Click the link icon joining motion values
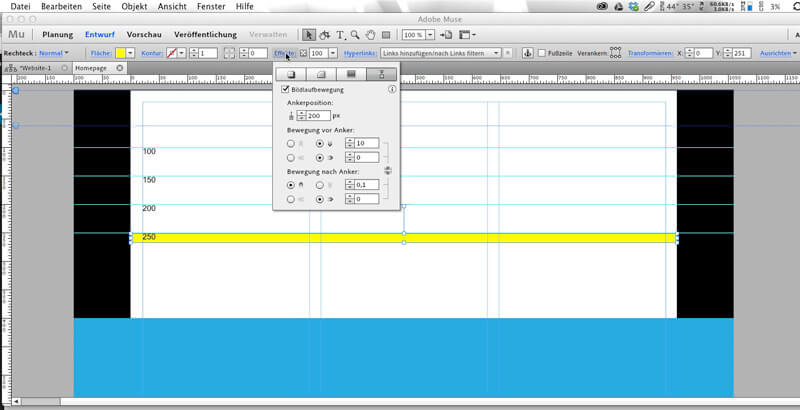Screen dimensions: 800x410 pyautogui.click(x=388, y=170)
